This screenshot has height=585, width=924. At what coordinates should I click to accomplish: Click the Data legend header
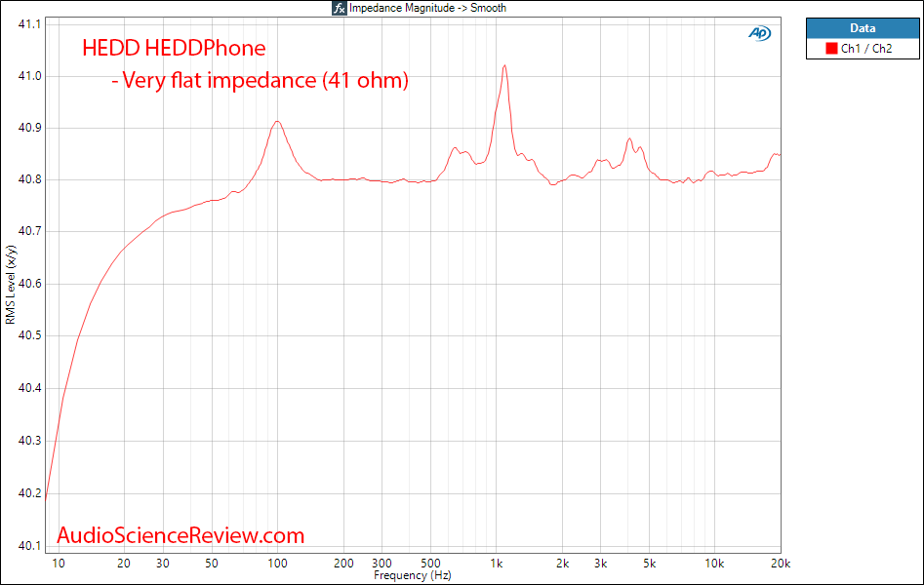[863, 27]
